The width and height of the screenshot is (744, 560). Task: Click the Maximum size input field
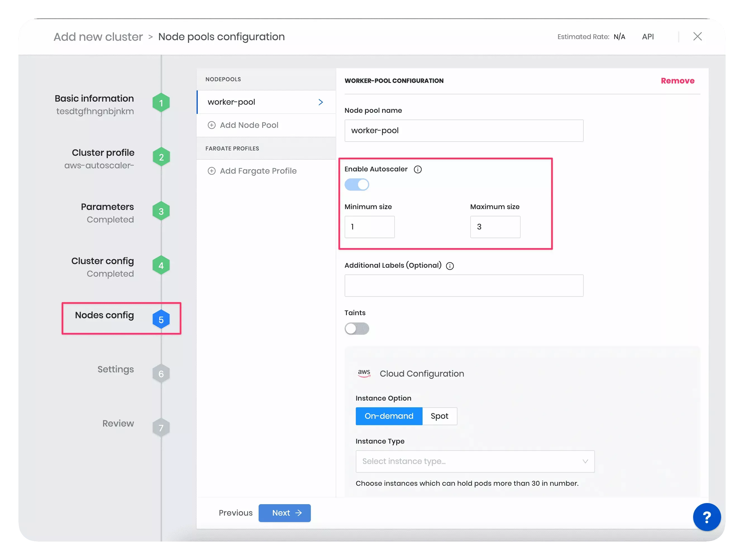pos(495,227)
